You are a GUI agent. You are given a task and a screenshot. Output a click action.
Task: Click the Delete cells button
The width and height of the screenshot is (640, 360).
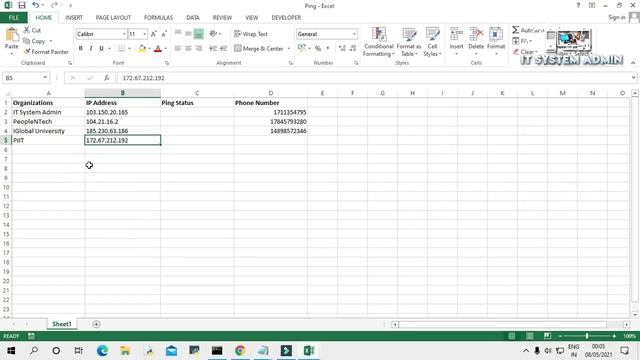click(476, 41)
